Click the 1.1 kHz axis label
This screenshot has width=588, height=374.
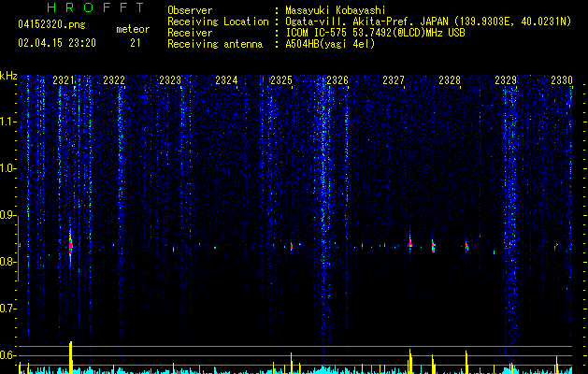(x=8, y=122)
